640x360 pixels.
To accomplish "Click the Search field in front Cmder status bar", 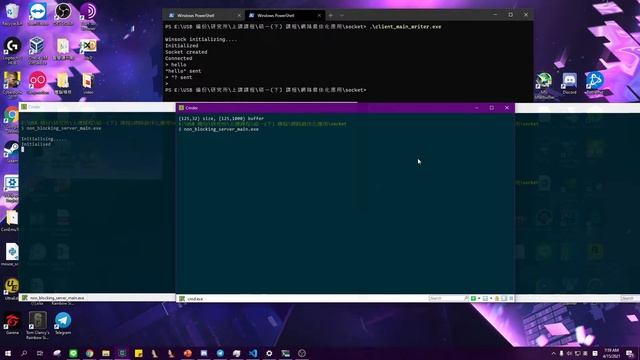I will [446, 298].
